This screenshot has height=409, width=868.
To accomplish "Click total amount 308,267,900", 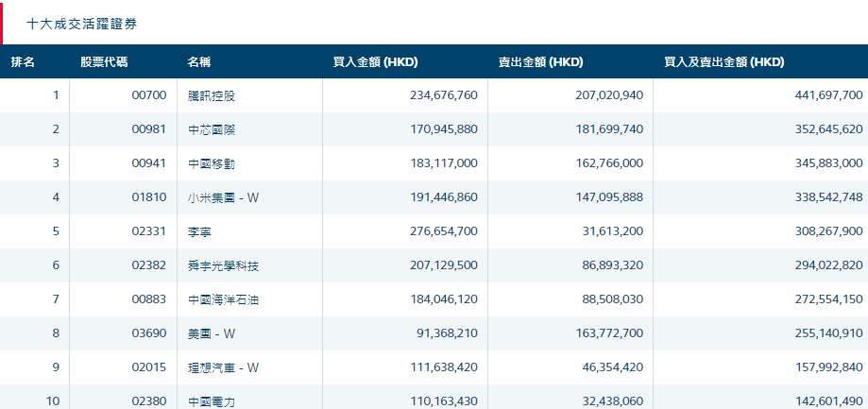I will pyautogui.click(x=828, y=231).
